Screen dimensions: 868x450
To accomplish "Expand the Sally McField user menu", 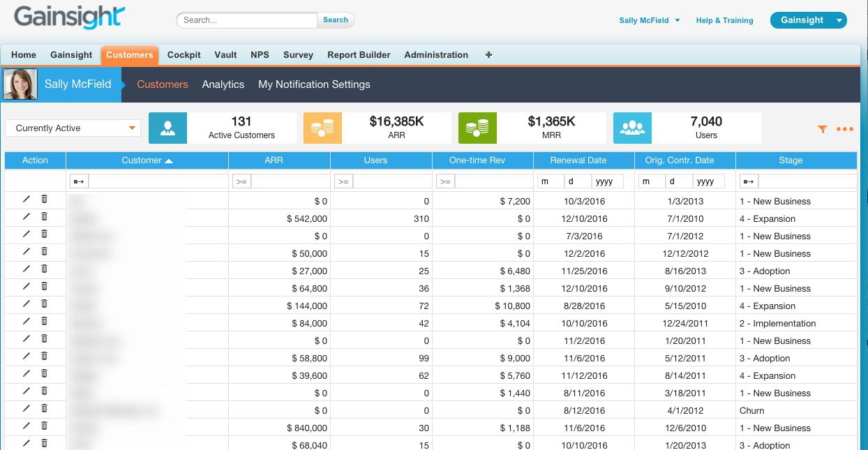I will coord(649,20).
